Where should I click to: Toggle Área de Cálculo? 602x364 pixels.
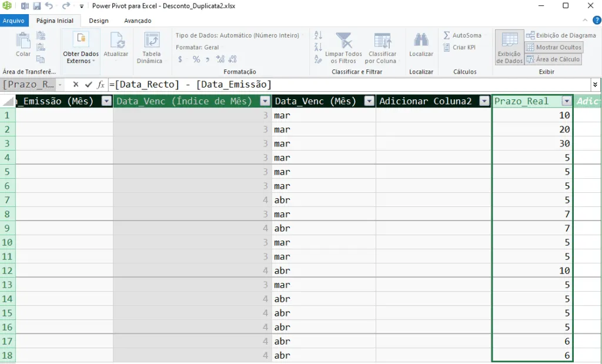coord(553,59)
